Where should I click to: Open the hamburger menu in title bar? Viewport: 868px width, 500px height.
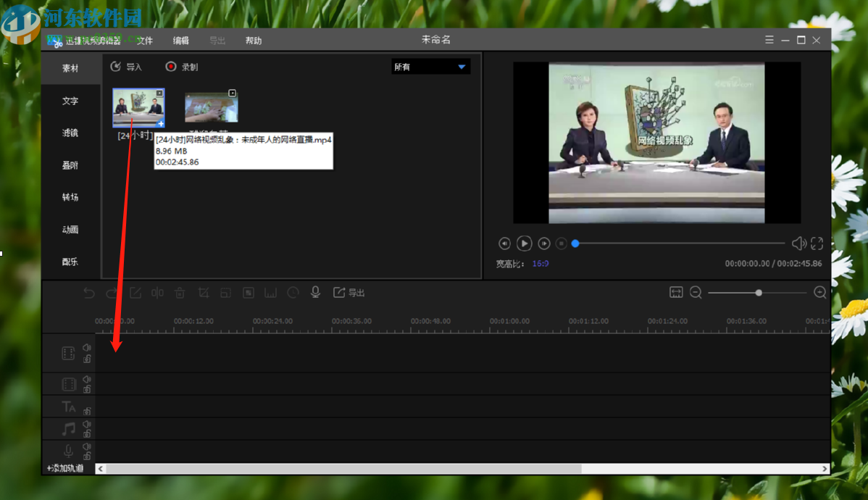(x=769, y=40)
